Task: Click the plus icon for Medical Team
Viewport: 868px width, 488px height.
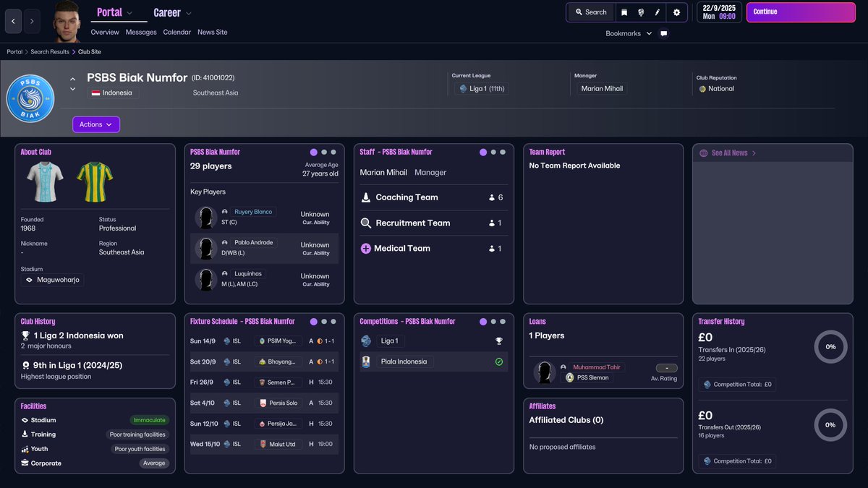Action: pyautogui.click(x=366, y=248)
